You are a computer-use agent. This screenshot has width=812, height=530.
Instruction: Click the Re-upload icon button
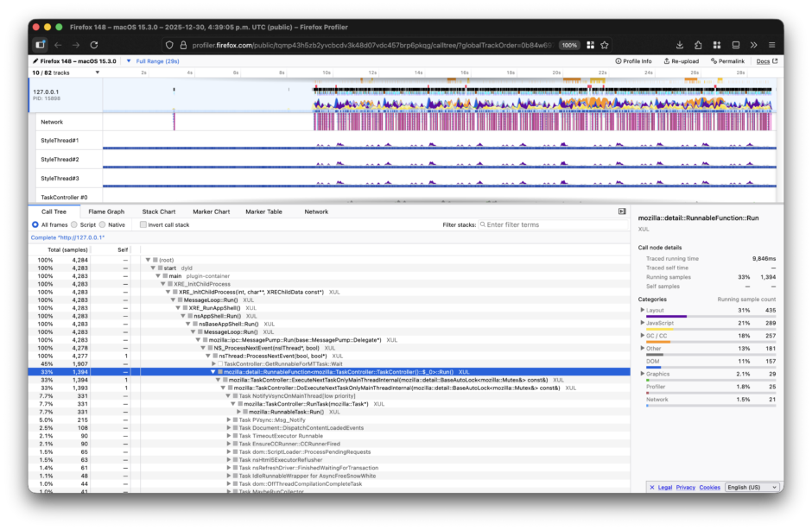coord(681,61)
